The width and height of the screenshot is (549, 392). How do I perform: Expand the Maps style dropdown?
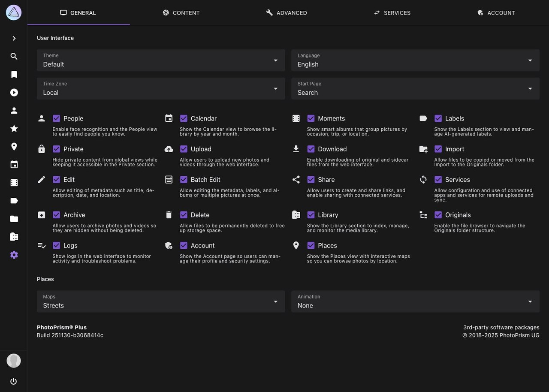point(161,302)
